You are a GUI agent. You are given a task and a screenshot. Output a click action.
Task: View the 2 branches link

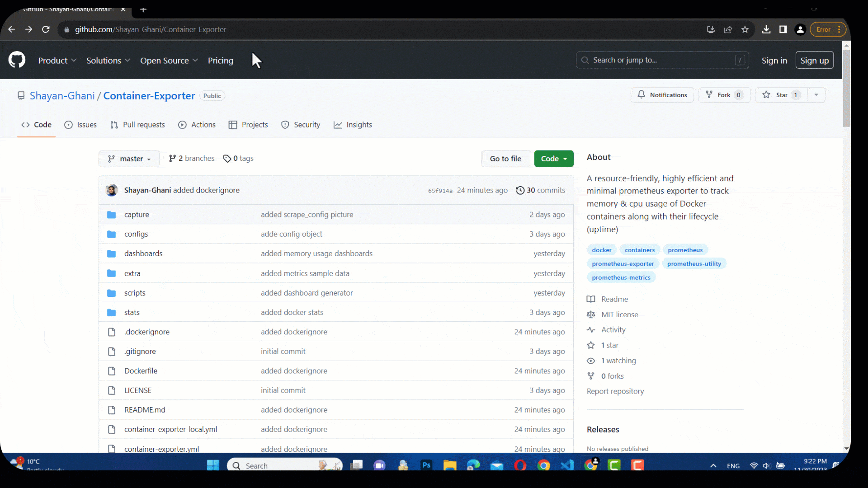(192, 158)
